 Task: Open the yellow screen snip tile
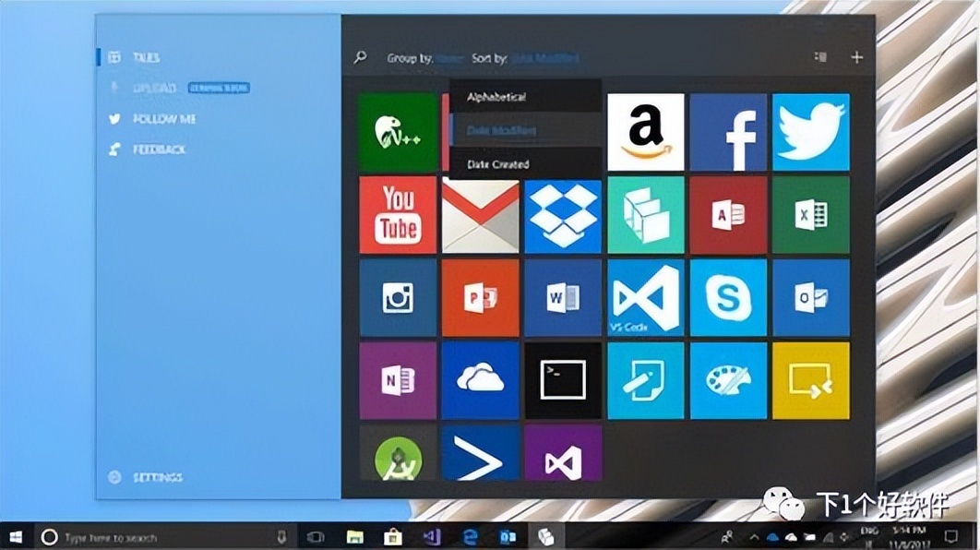810,380
